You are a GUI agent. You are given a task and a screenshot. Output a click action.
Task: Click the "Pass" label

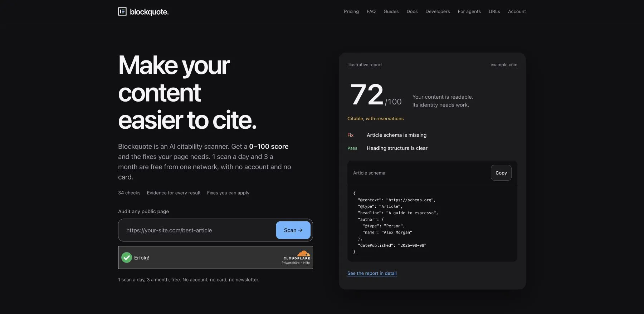coord(352,148)
